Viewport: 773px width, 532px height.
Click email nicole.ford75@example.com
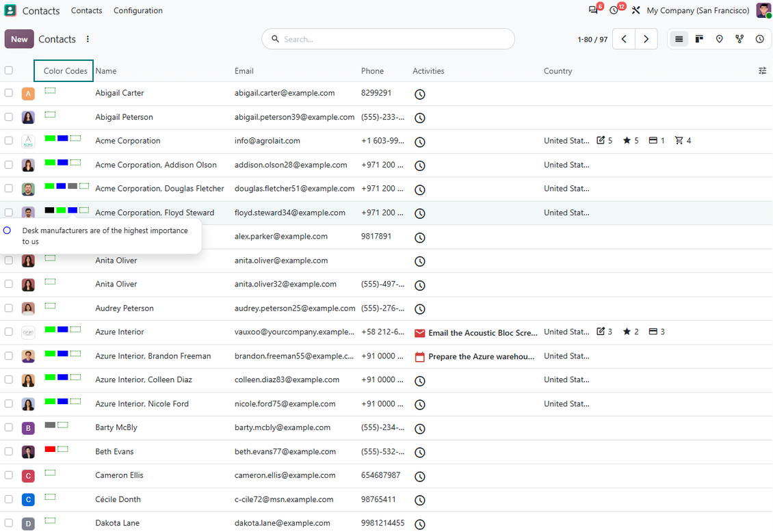click(x=285, y=403)
